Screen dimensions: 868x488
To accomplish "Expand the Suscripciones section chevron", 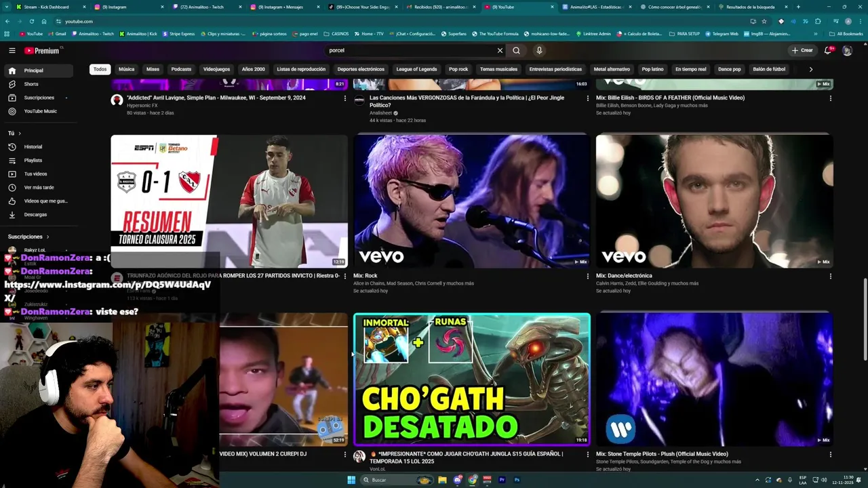I will click(x=48, y=237).
